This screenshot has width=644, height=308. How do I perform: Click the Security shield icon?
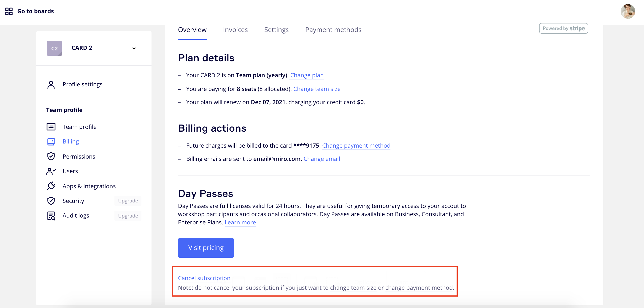click(x=51, y=201)
